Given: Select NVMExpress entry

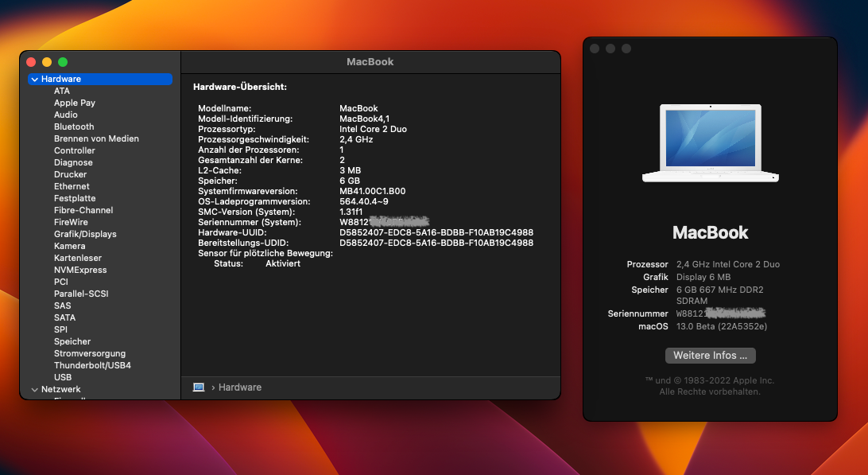Looking at the screenshot, I should [80, 270].
